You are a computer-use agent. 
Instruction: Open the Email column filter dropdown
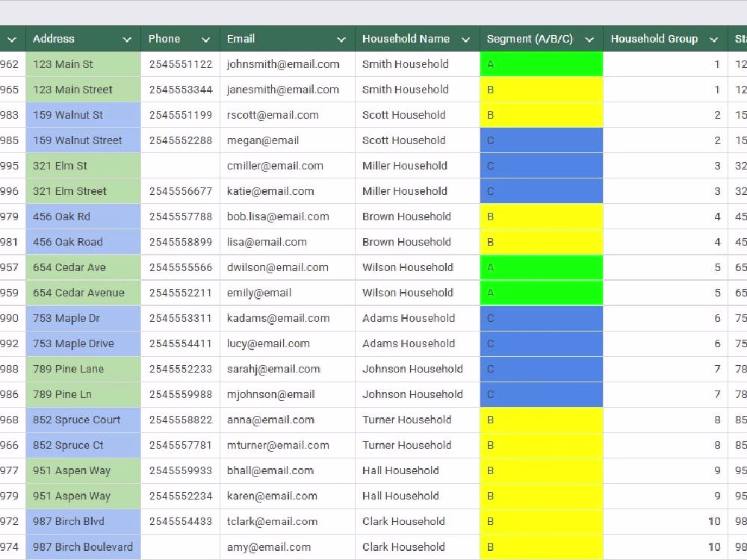(x=341, y=40)
